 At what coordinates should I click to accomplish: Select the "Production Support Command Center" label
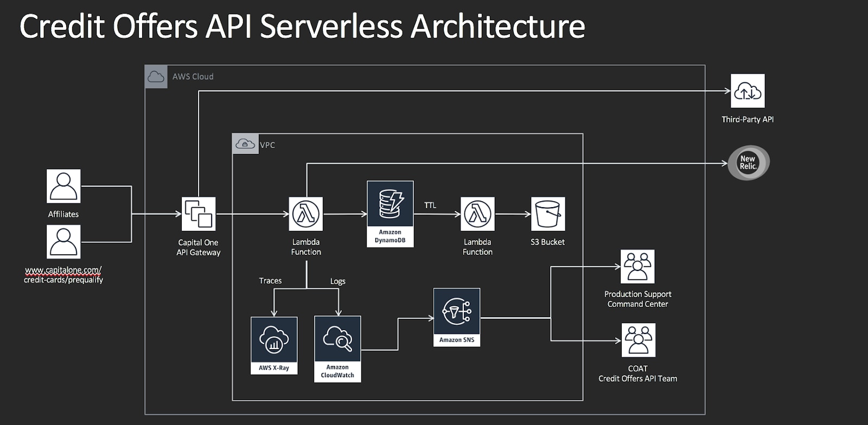pyautogui.click(x=638, y=299)
